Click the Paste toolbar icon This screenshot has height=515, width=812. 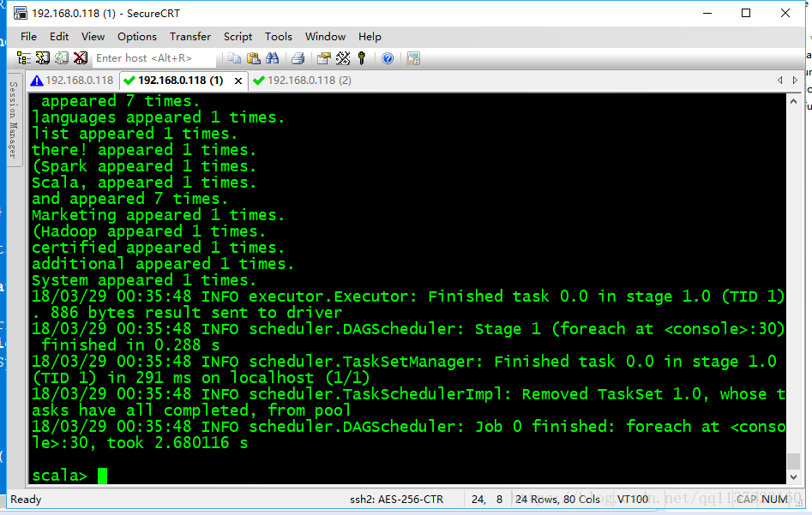click(x=253, y=58)
